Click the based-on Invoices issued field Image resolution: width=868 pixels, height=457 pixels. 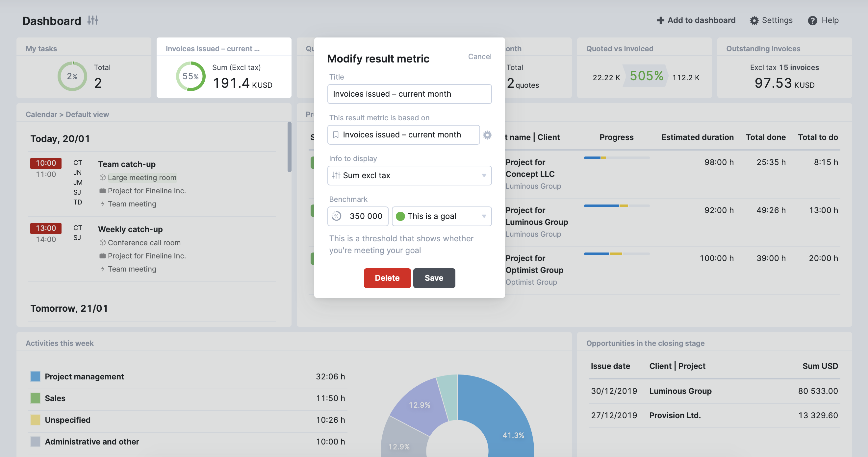403,135
